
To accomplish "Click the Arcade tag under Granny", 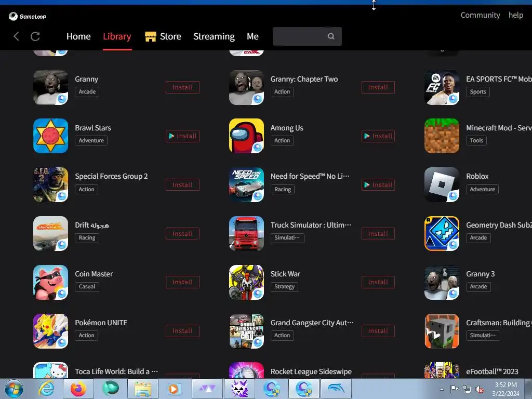I will click(87, 91).
